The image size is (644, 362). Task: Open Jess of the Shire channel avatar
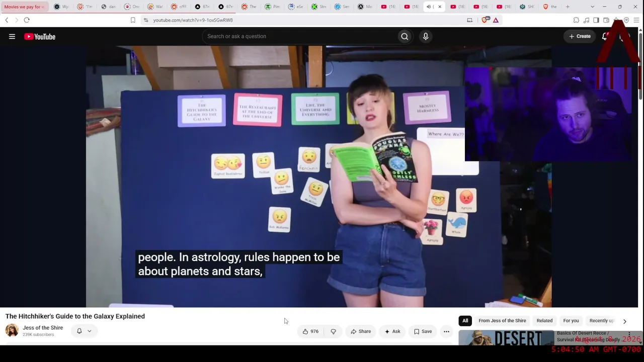12,330
